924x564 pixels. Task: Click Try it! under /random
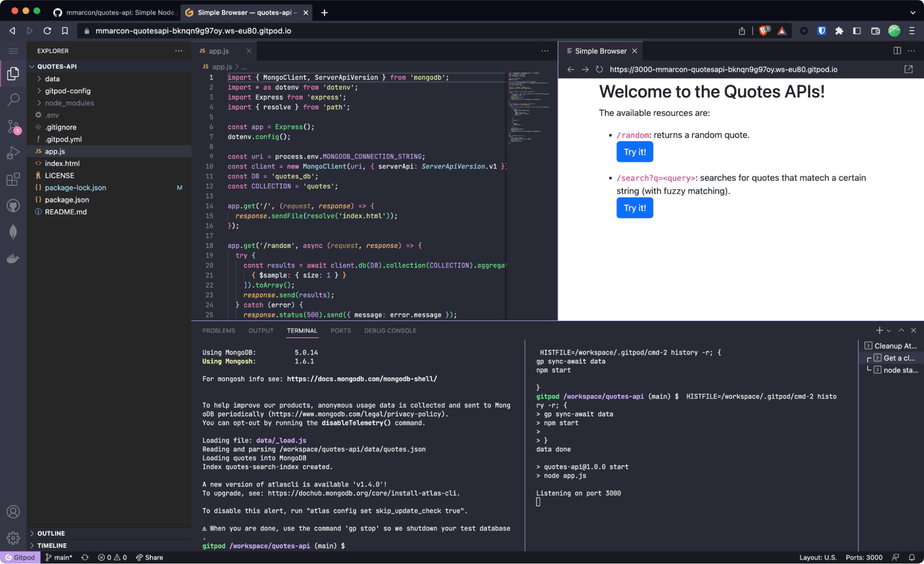coord(634,152)
